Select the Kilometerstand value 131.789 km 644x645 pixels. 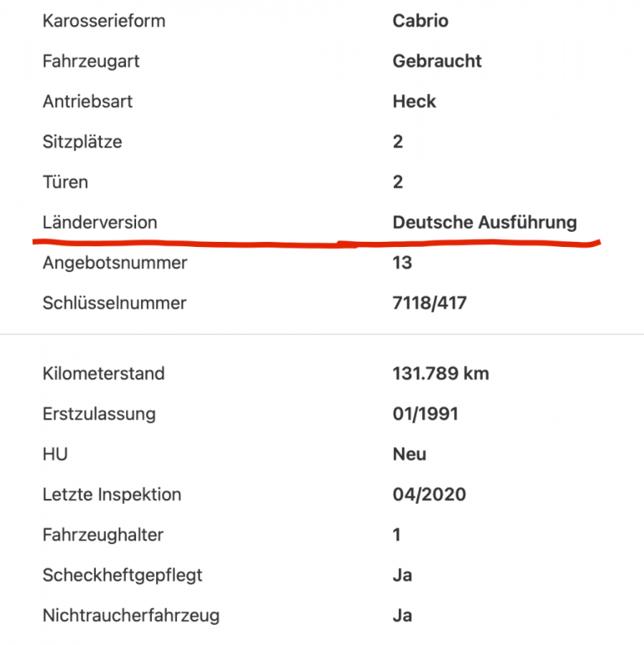pos(441,374)
